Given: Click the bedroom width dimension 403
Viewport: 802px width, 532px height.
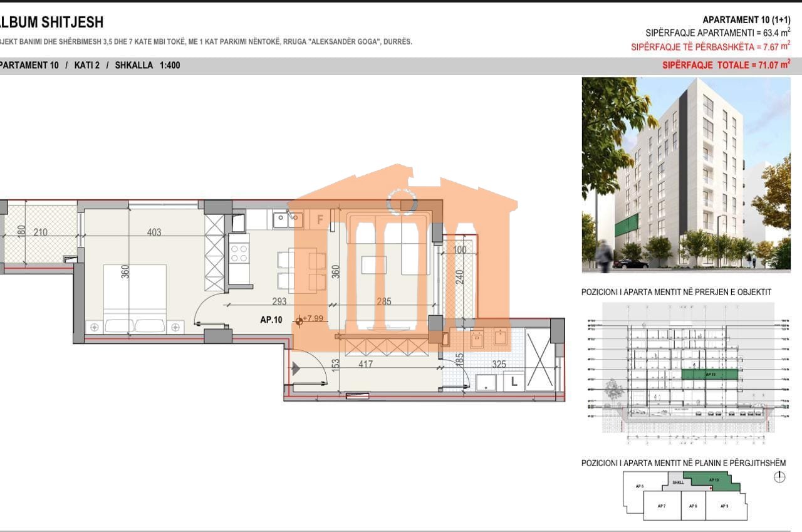Looking at the screenshot, I should (x=154, y=232).
